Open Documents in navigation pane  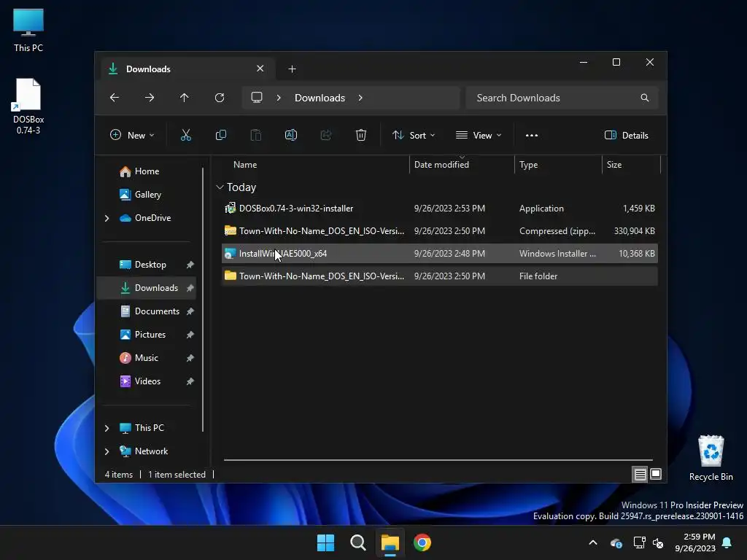[157, 311]
